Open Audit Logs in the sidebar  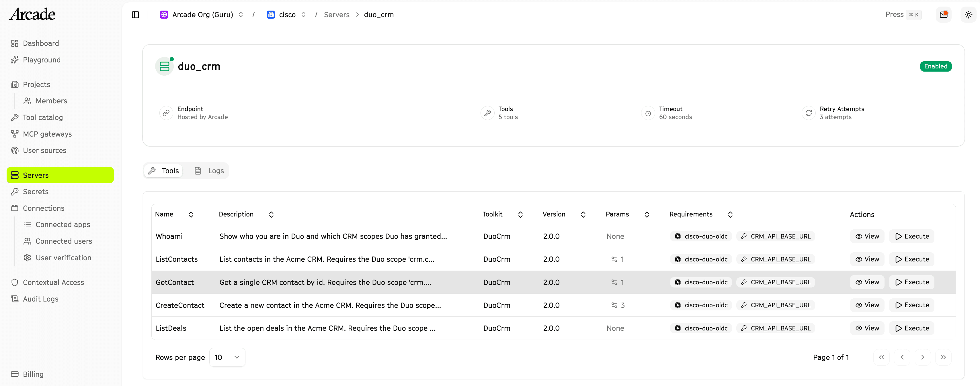pos(60,299)
